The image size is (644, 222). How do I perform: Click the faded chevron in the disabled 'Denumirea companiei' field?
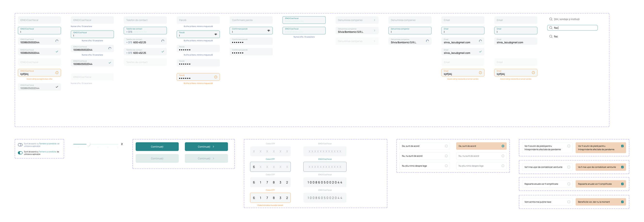click(x=374, y=41)
